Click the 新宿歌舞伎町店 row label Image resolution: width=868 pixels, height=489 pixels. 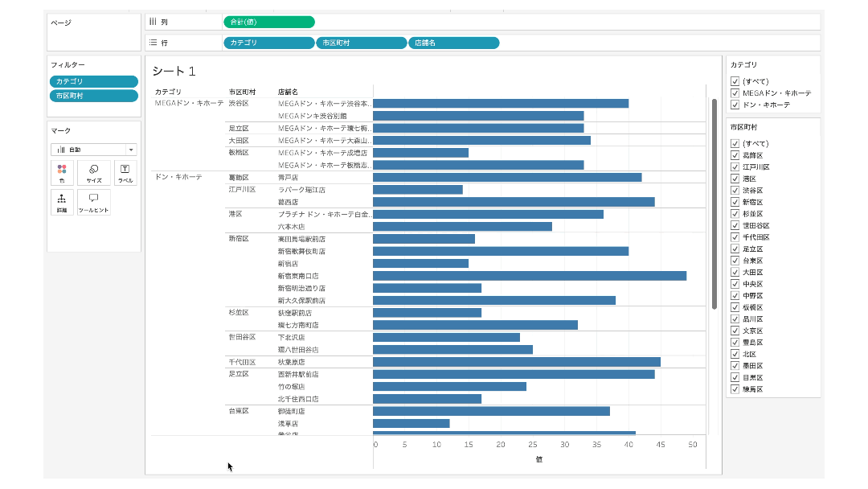pyautogui.click(x=301, y=252)
